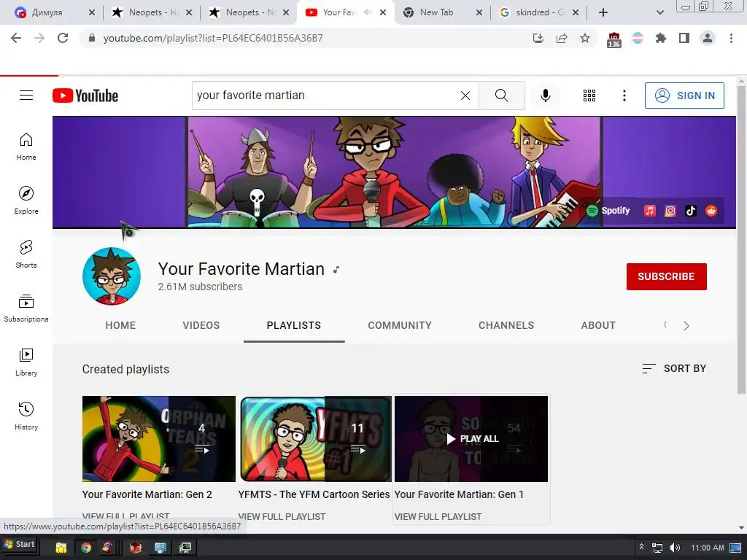Start voice search with microphone
Screen dimensions: 747x560
(546, 96)
